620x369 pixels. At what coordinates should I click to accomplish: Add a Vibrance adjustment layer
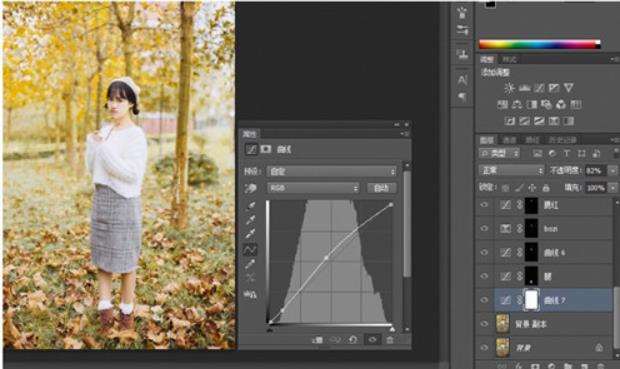(569, 88)
